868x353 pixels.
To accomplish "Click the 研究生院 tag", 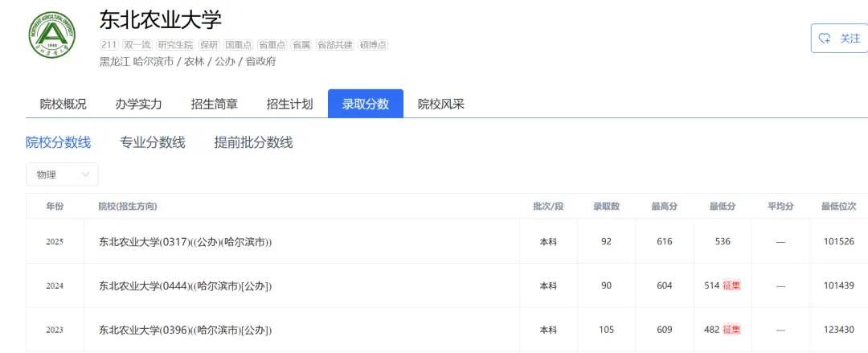I will (175, 45).
